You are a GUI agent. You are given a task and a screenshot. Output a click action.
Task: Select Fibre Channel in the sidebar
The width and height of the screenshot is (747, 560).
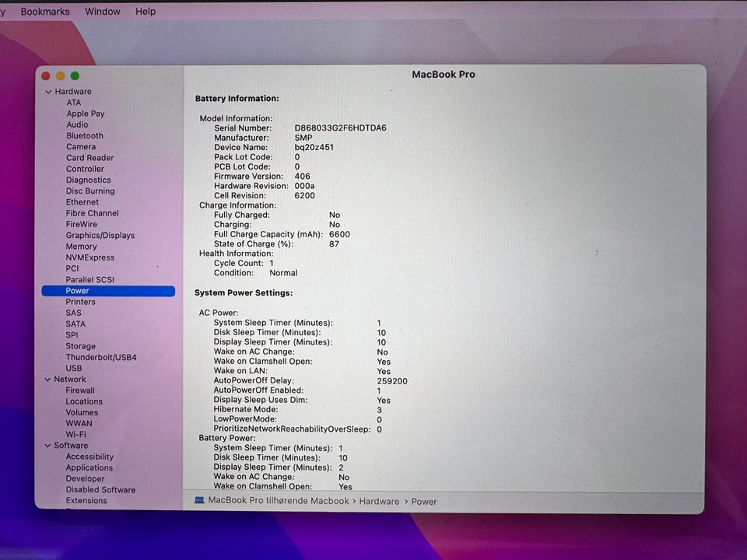tap(93, 213)
